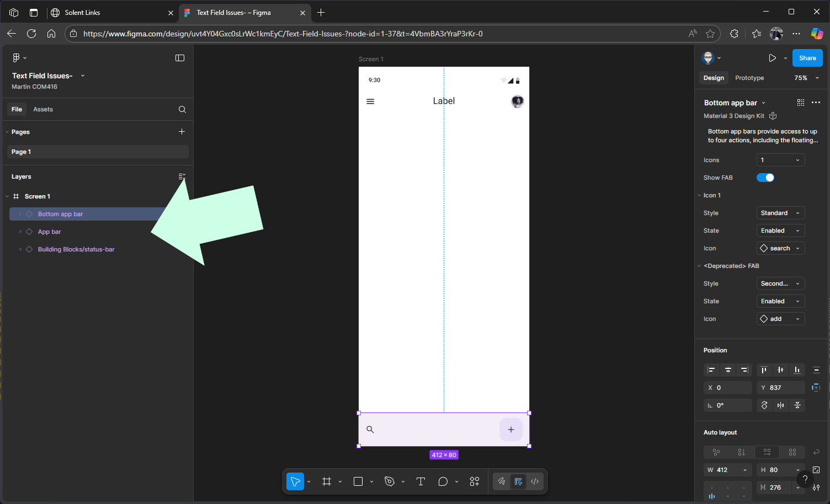Toggle the sidebar panel layout icon

(180, 58)
